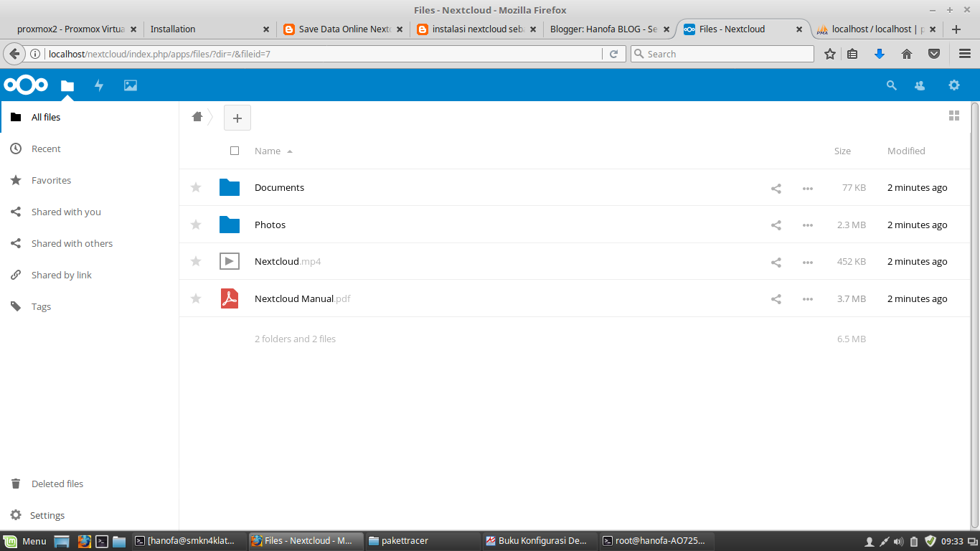Open the Photos folder
The image size is (980, 551).
pyautogui.click(x=270, y=225)
